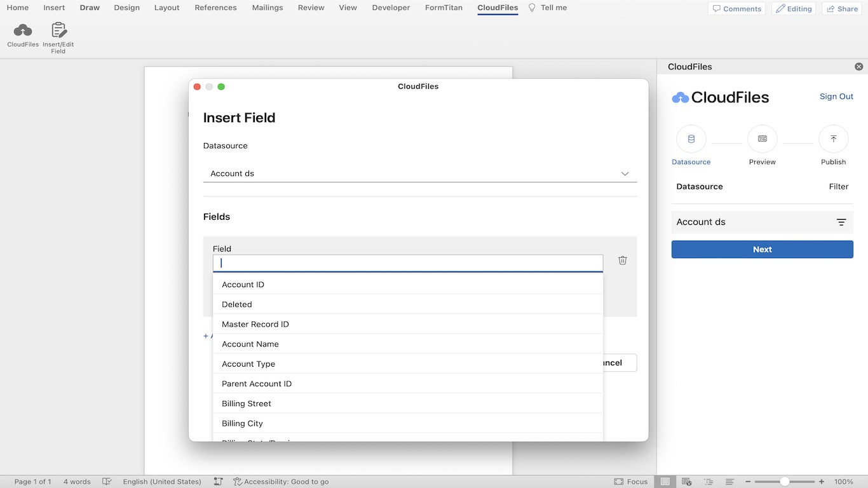868x488 pixels.
Task: Click the Tell me search text
Action: 553,8
